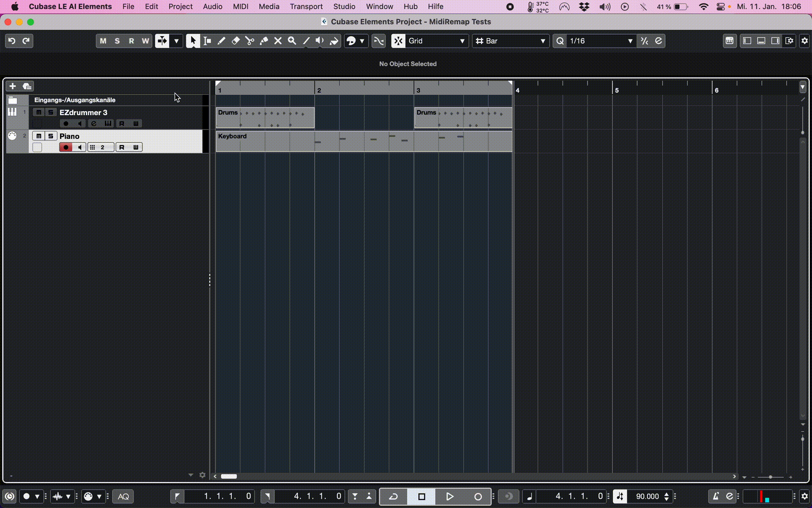The image size is (812, 508).
Task: Click the Stop button in transport
Action: [x=421, y=496]
